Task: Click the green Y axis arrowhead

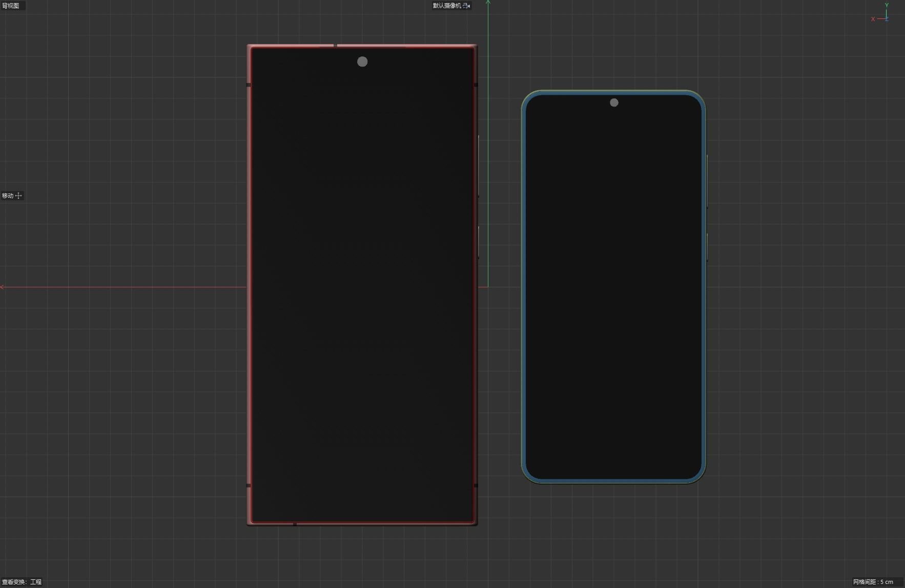Action: (x=488, y=3)
